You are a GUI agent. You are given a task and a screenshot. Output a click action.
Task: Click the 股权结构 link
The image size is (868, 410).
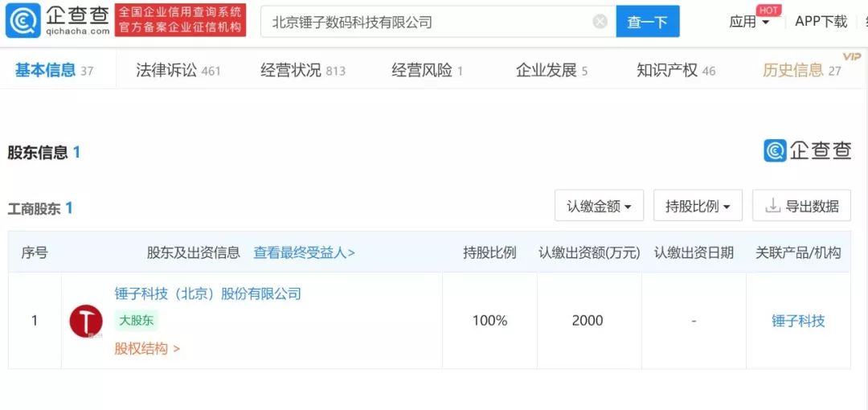[x=147, y=349]
